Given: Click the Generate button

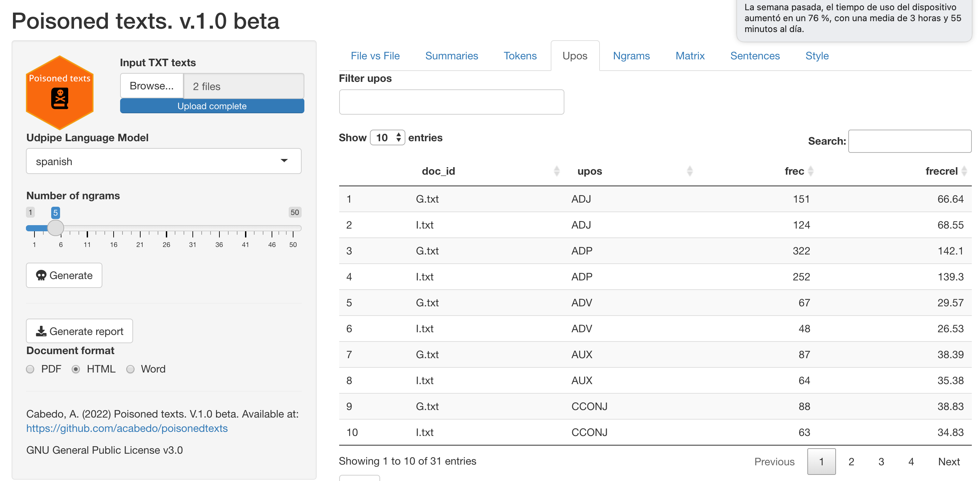Looking at the screenshot, I should [x=64, y=275].
